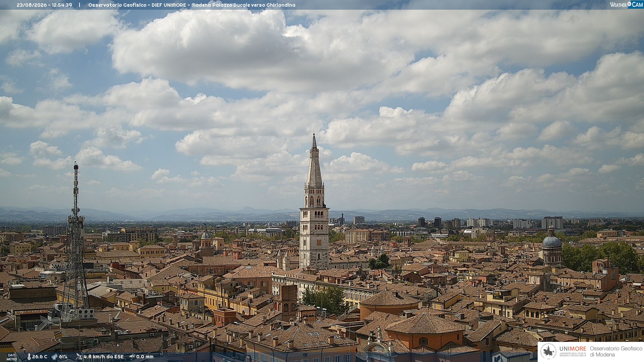Click the WeatherCam camera lens icon
The width and height of the screenshot is (644, 362).
point(629,4)
